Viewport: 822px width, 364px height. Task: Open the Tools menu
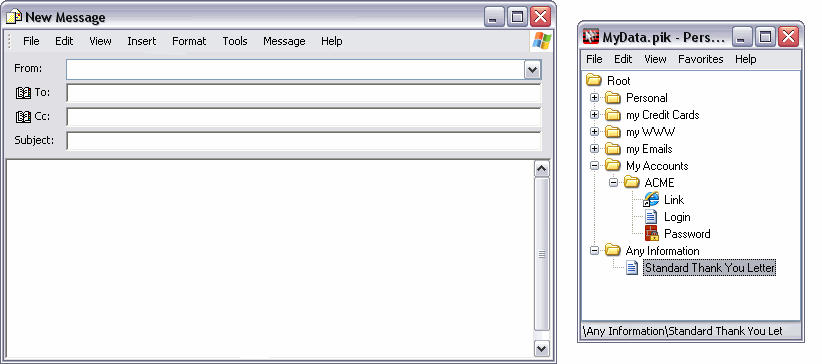pos(234,41)
